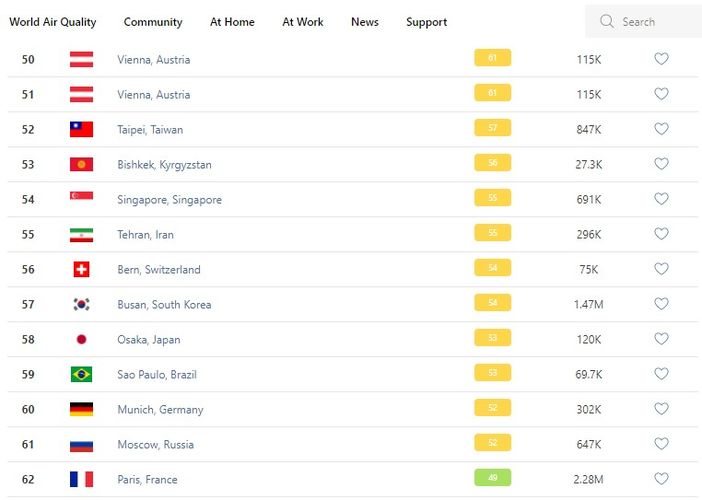Image resolution: width=702 pixels, height=500 pixels.
Task: Favorite Paris, France using heart icon
Action: (x=661, y=479)
